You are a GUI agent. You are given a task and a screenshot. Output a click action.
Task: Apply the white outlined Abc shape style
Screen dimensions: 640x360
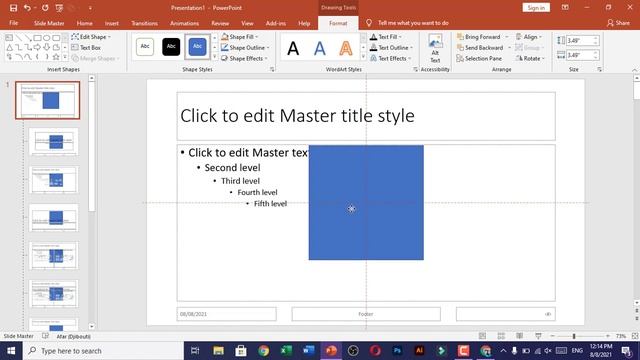[145, 47]
